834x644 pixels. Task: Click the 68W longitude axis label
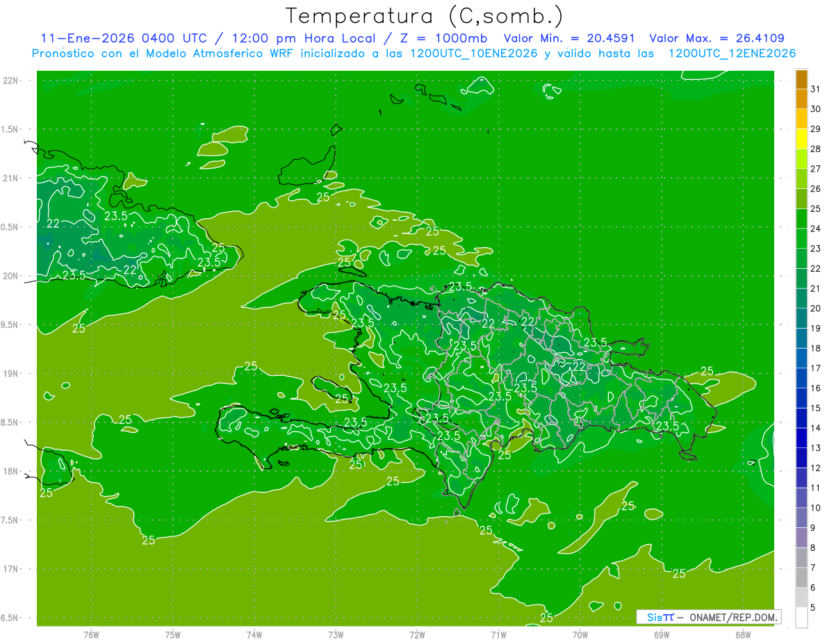pyautogui.click(x=743, y=635)
